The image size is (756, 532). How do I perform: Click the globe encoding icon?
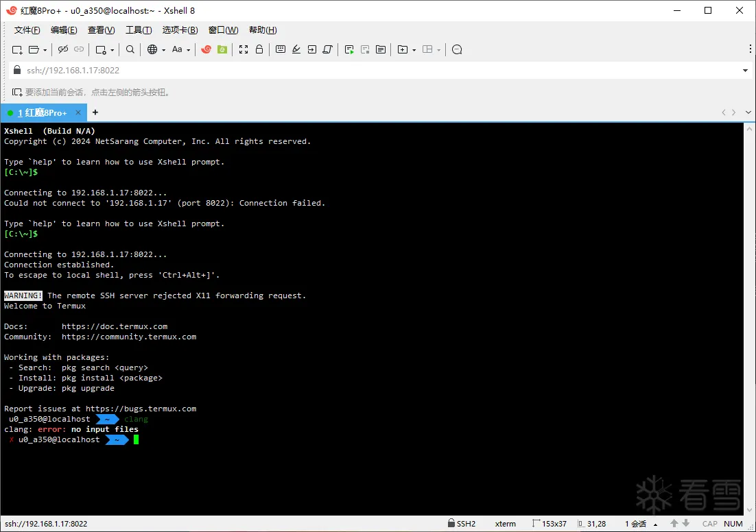(152, 49)
